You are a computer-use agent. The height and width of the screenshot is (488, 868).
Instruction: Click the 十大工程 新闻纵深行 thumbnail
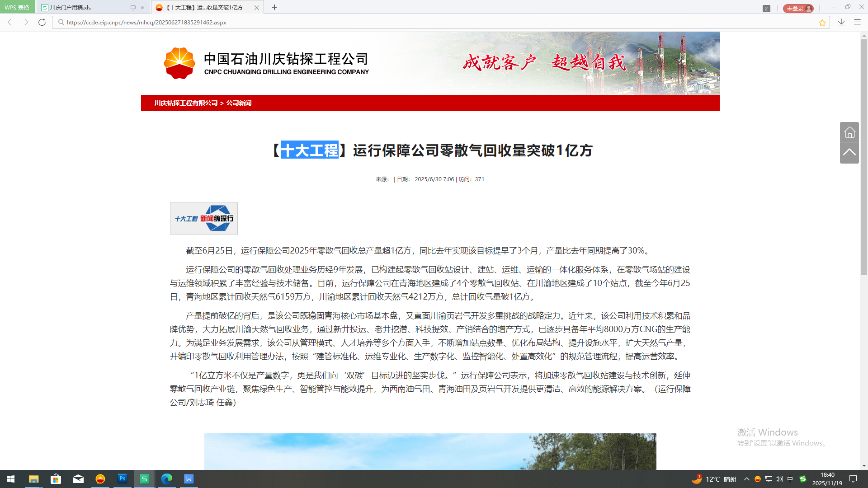pyautogui.click(x=203, y=218)
